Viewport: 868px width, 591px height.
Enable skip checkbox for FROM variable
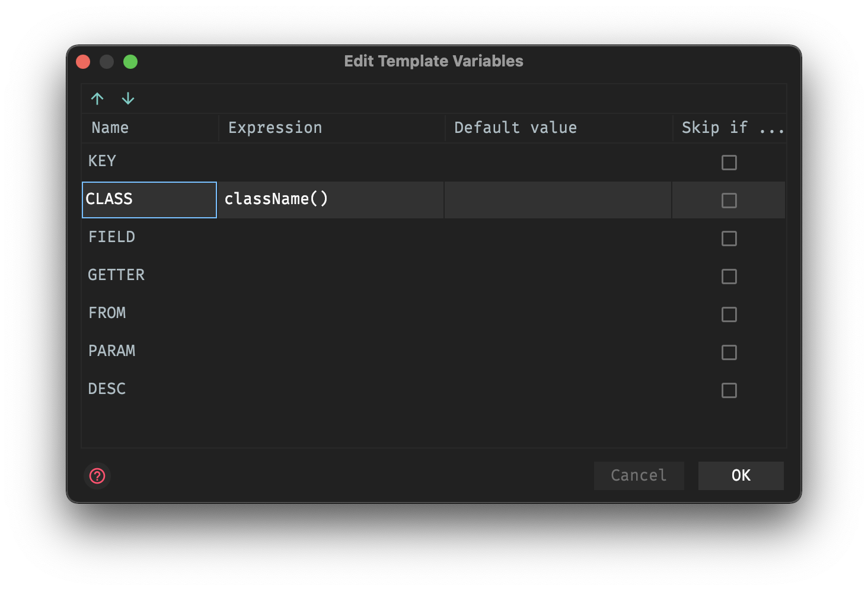pos(729,314)
